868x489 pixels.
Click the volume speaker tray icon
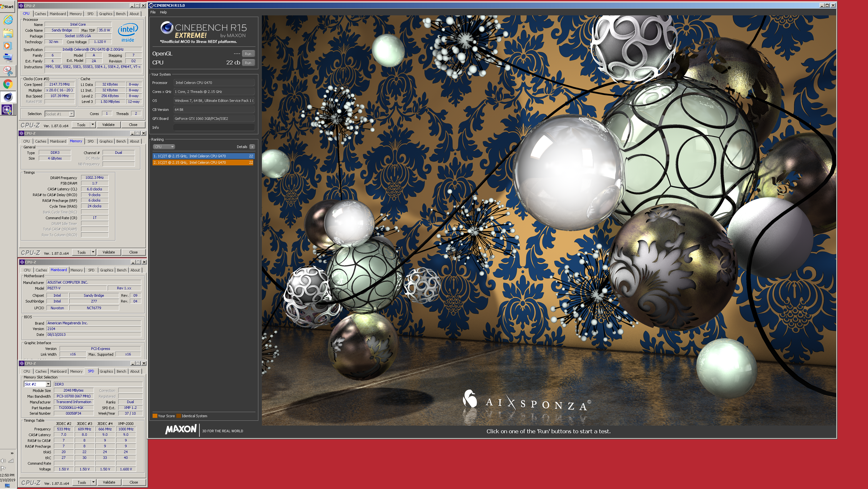click(4, 461)
